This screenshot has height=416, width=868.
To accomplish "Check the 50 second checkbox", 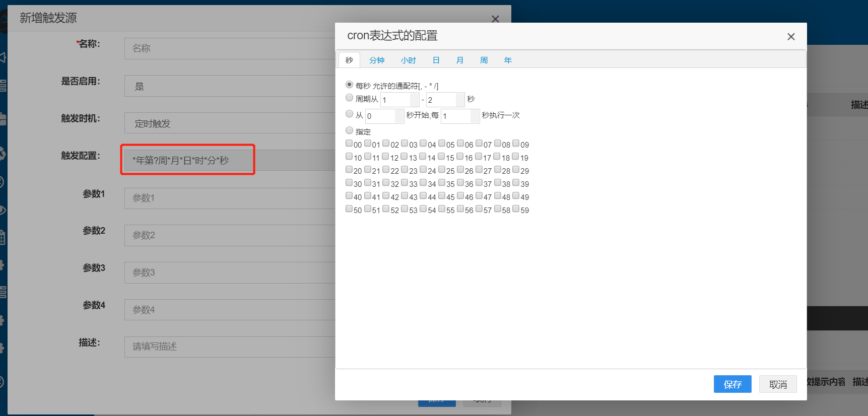I will pyautogui.click(x=349, y=209).
